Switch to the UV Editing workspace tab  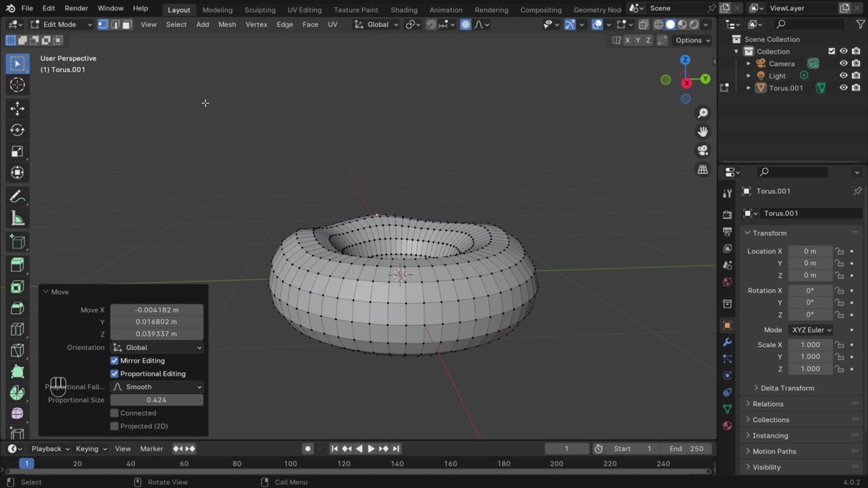click(304, 9)
